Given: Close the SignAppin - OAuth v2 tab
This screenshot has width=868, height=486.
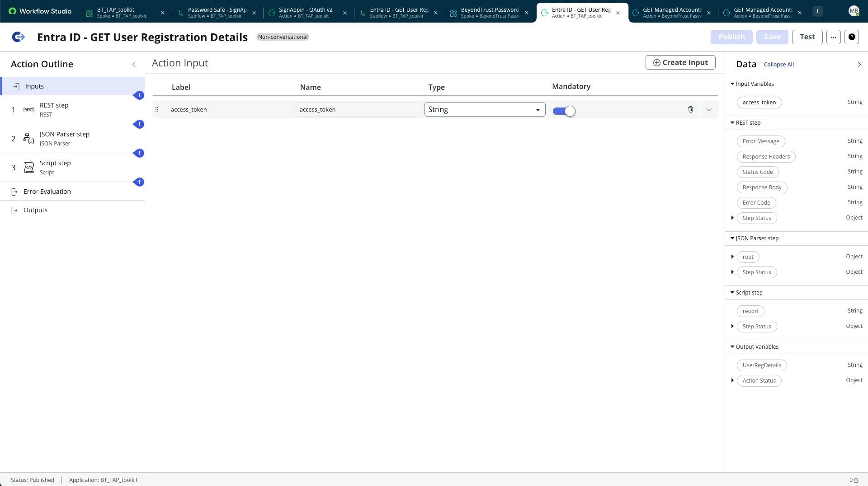Looking at the screenshot, I should [345, 13].
